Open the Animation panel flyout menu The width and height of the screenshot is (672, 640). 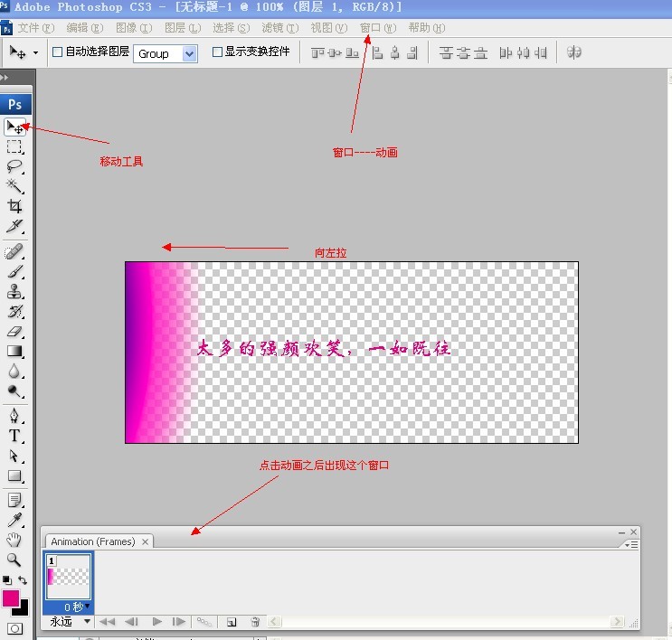631,544
